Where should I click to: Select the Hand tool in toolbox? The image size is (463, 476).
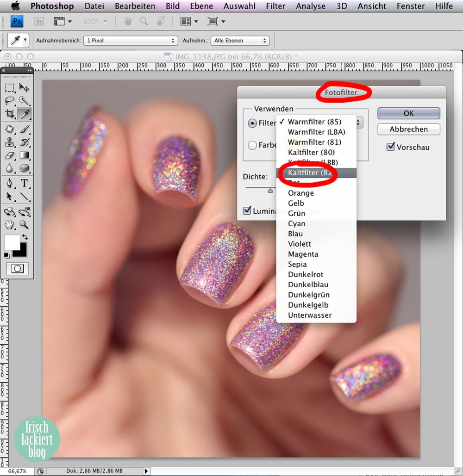[x=9, y=225]
